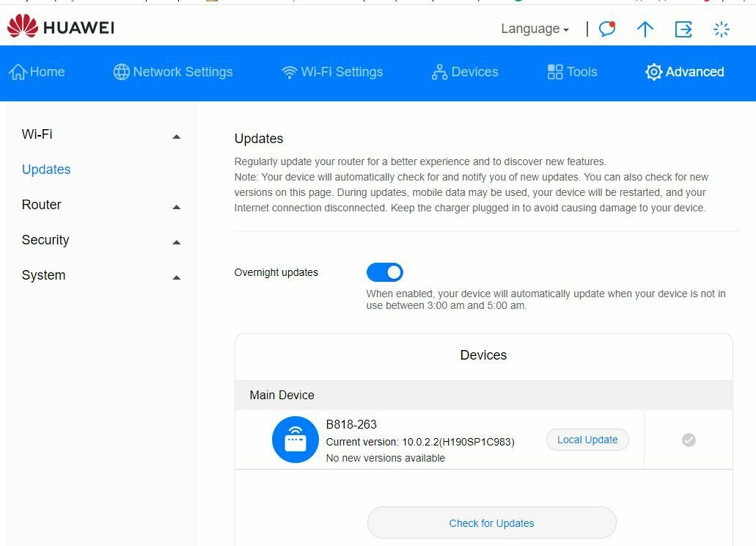Expand the Wi-Fi sidebar section arrow
Image resolution: width=756 pixels, height=546 pixels.
[177, 136]
